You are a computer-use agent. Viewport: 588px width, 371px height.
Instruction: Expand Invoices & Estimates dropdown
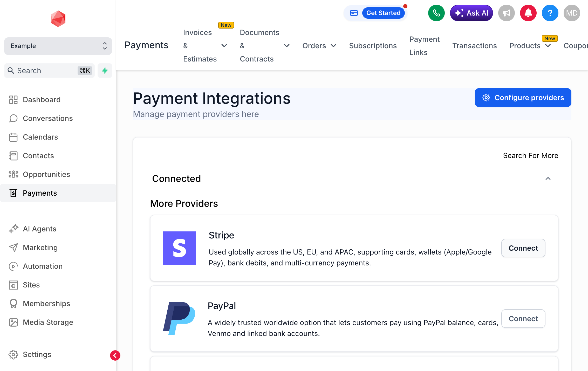pyautogui.click(x=205, y=46)
